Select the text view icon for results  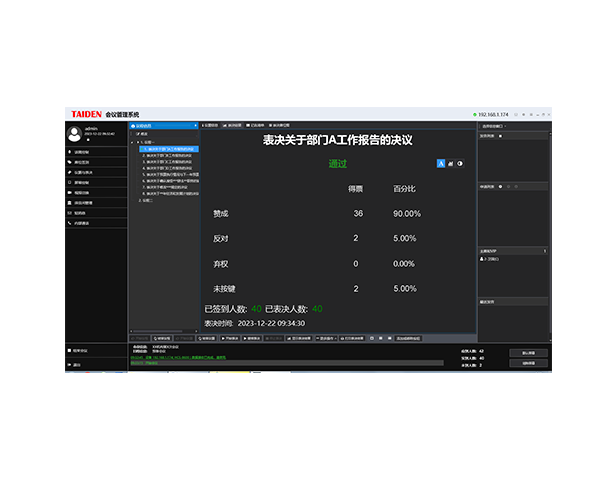tap(440, 163)
